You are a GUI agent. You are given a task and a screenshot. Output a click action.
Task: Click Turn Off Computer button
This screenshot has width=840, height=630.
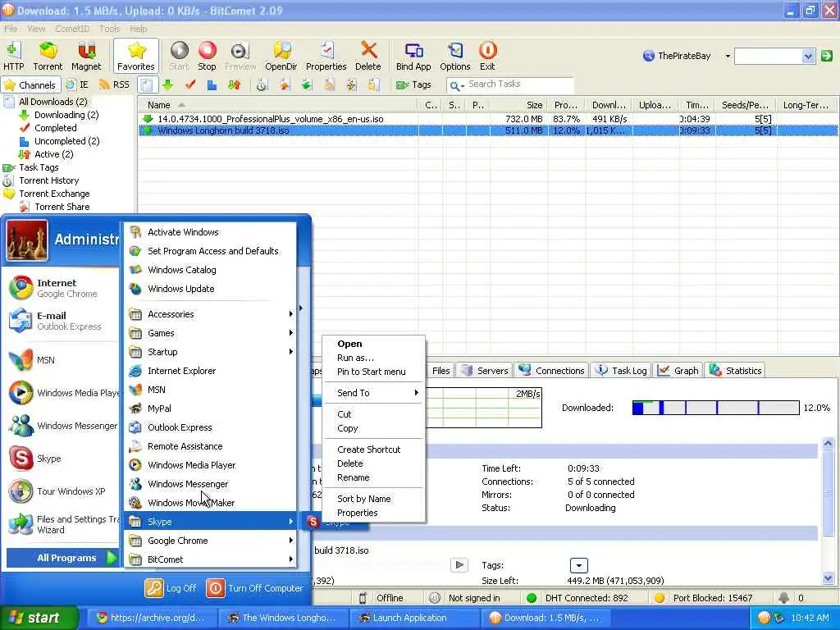pos(254,588)
